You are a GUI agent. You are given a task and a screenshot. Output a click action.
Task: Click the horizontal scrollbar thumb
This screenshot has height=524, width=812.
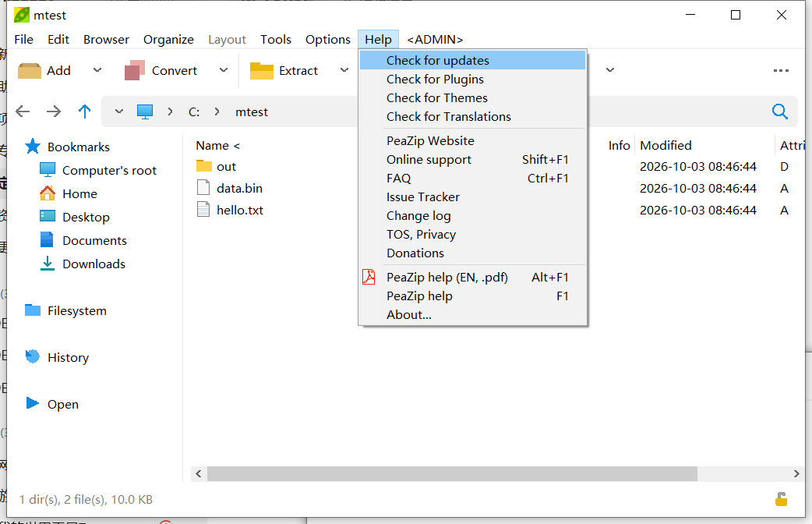[x=452, y=474]
